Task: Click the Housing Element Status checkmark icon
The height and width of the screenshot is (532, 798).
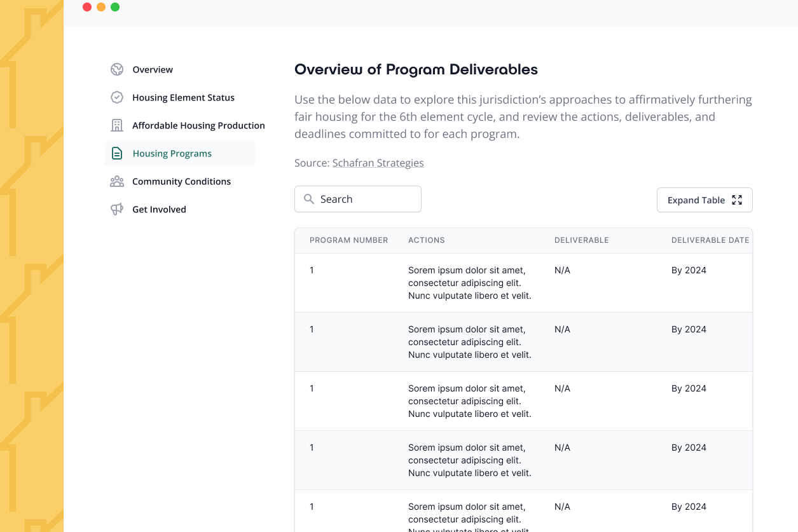Action: coord(116,98)
